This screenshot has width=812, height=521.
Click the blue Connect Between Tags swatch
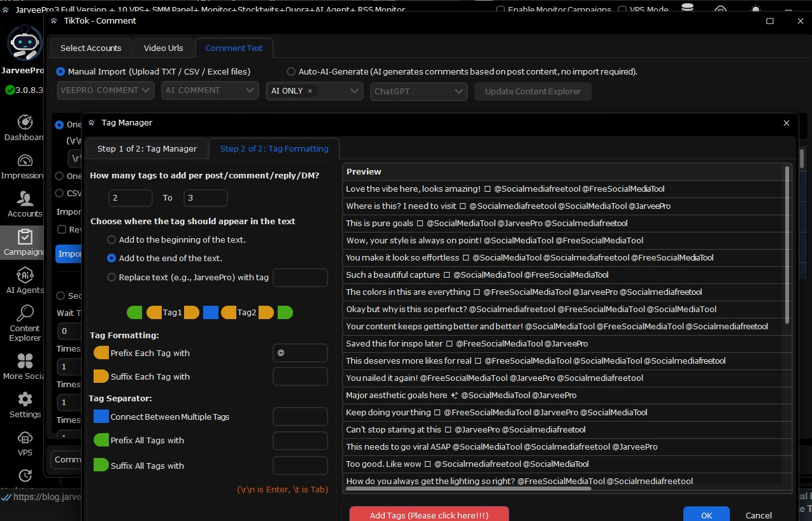tap(101, 417)
